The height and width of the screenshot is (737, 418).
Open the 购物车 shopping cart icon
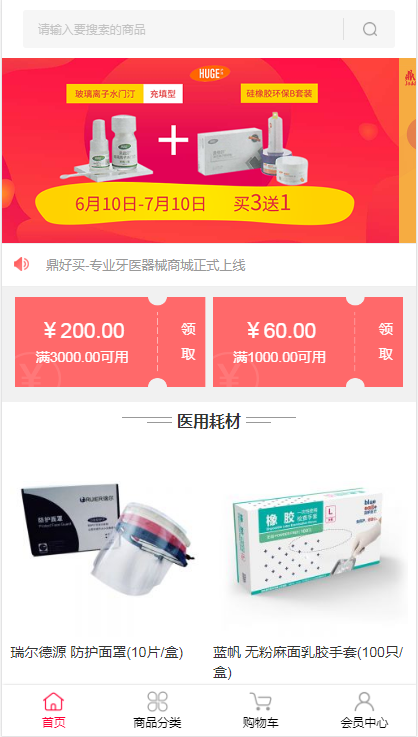260,701
